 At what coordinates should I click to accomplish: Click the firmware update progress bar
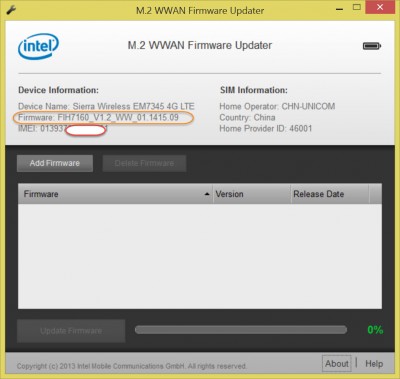pyautogui.click(x=241, y=330)
